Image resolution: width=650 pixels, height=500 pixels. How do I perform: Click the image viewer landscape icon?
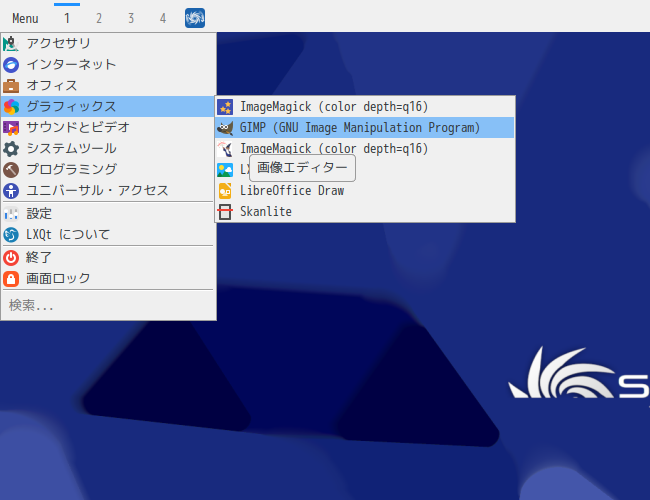pyautogui.click(x=225, y=170)
